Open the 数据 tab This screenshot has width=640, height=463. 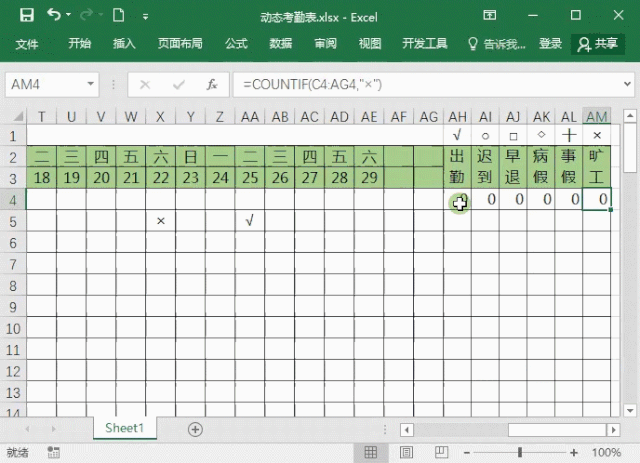pyautogui.click(x=280, y=43)
